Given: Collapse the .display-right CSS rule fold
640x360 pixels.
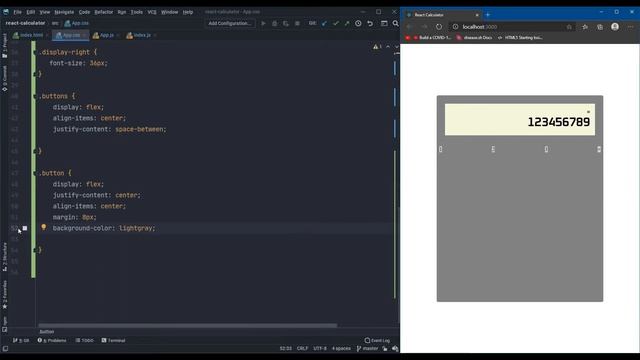Looking at the screenshot, I should (34, 52).
